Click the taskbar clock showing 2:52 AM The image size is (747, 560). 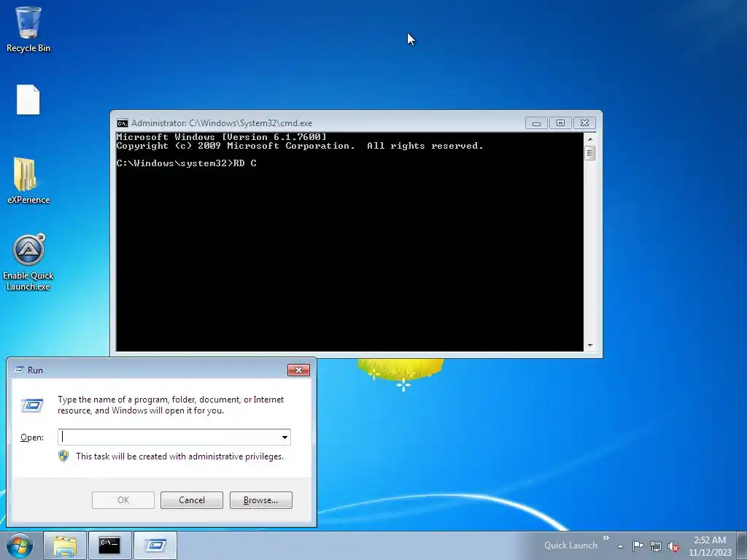click(710, 546)
